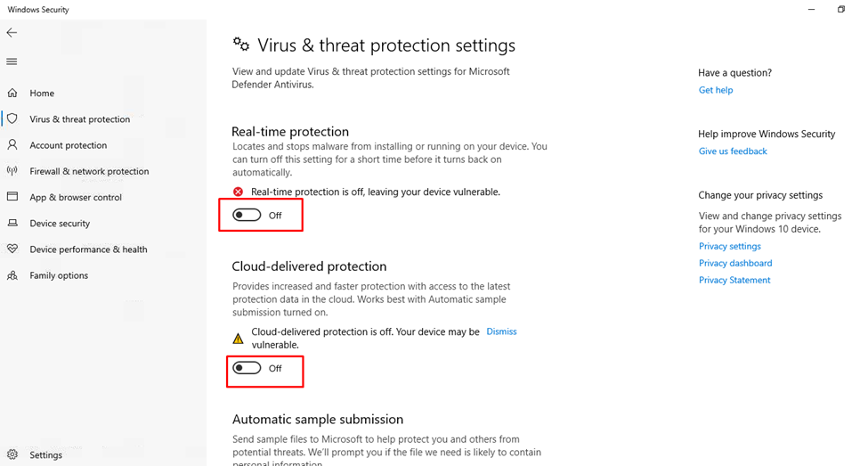
Task: Select the Device security laptop icon
Action: [12, 223]
